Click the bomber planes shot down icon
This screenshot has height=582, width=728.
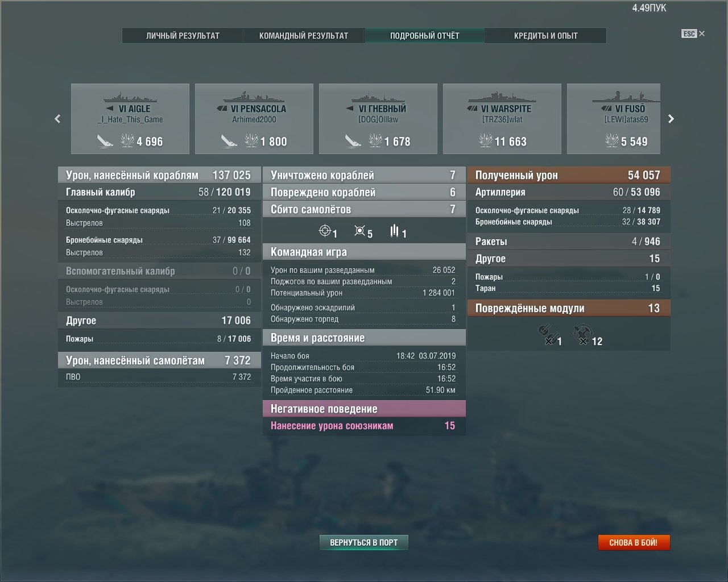tap(359, 231)
